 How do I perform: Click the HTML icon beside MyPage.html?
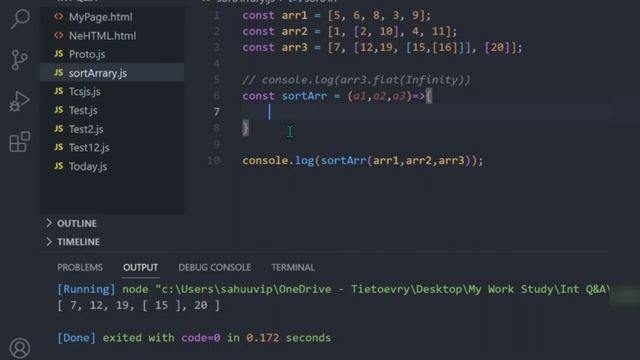(x=59, y=17)
